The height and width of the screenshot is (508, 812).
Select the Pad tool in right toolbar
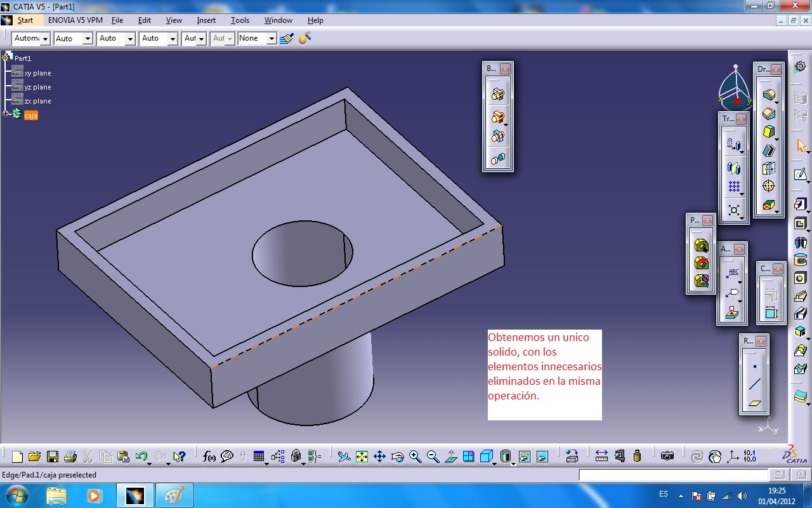801,204
